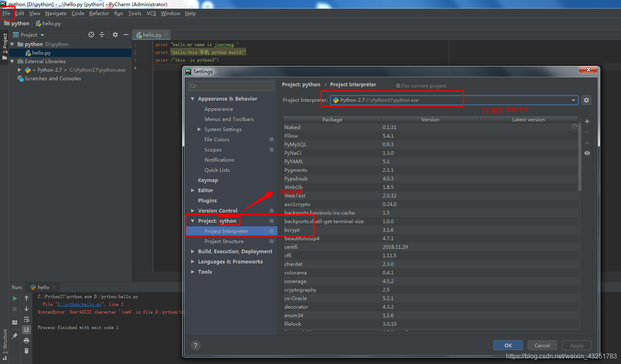621x364 pixels.
Task: Open the Run menu
Action: (x=119, y=13)
